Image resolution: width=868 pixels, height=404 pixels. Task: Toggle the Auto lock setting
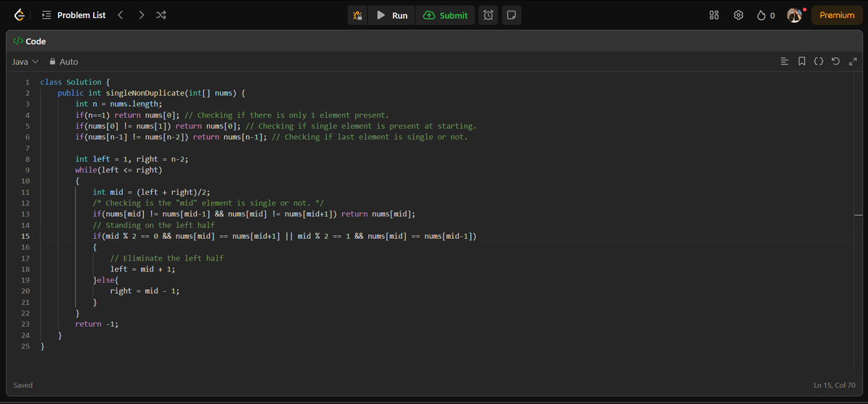point(64,62)
